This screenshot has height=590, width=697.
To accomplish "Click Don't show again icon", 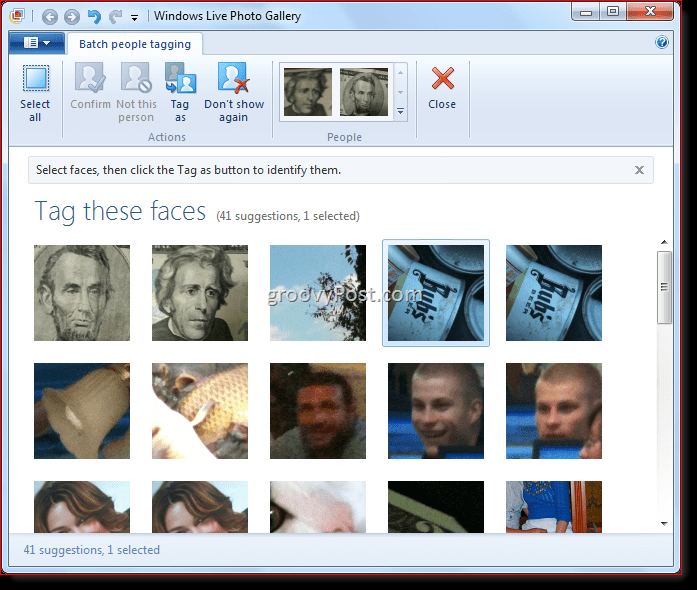I will (234, 77).
